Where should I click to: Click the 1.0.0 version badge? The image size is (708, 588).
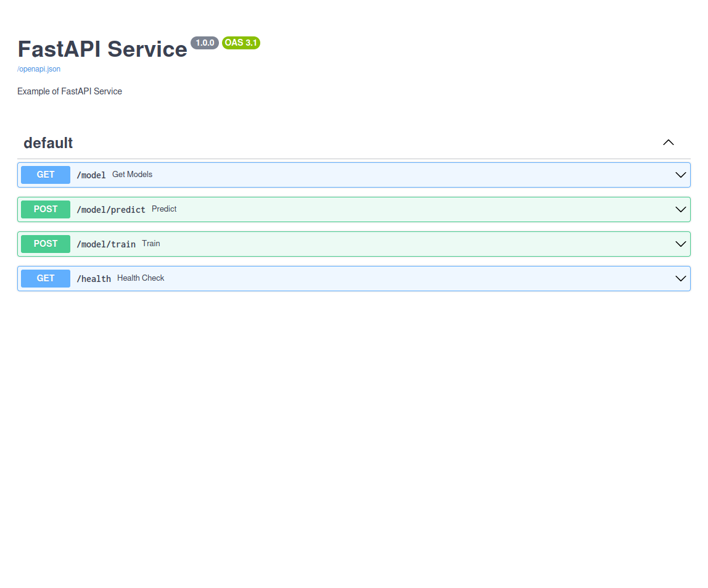coord(205,43)
